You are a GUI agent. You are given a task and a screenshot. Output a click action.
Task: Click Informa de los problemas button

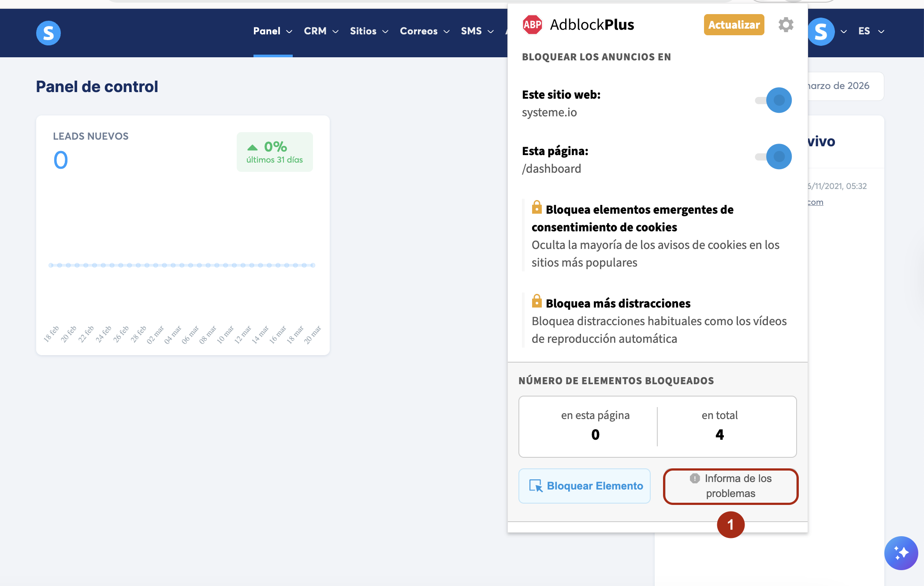click(x=730, y=486)
